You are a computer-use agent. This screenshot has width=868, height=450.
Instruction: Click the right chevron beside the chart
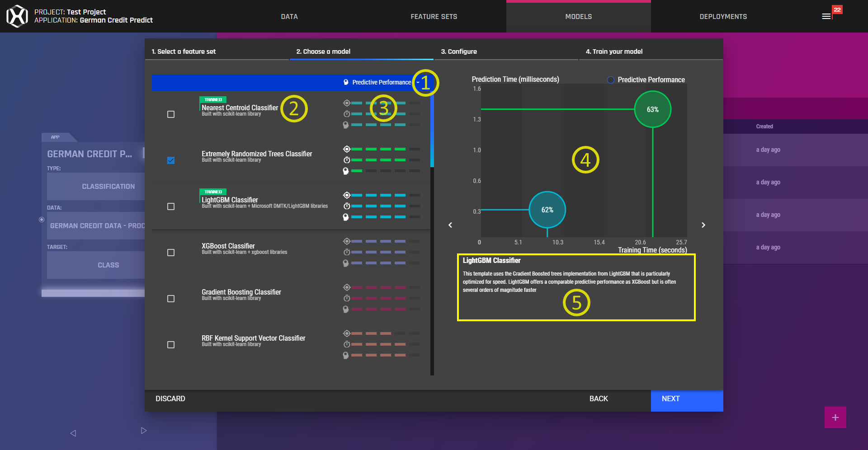click(x=703, y=225)
